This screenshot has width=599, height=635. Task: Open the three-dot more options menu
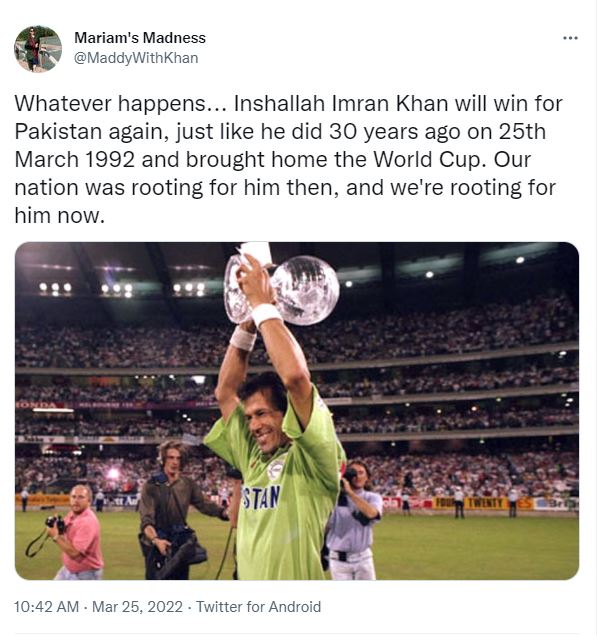[570, 38]
